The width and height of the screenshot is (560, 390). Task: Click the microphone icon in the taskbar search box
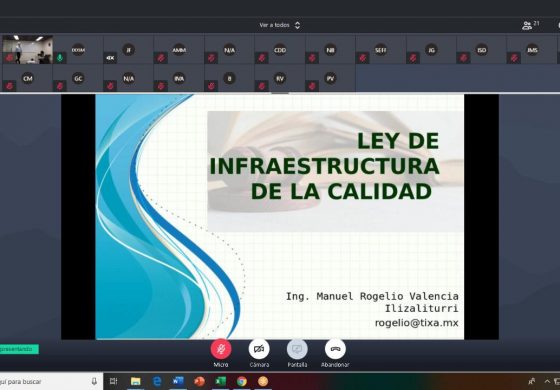coord(94,381)
